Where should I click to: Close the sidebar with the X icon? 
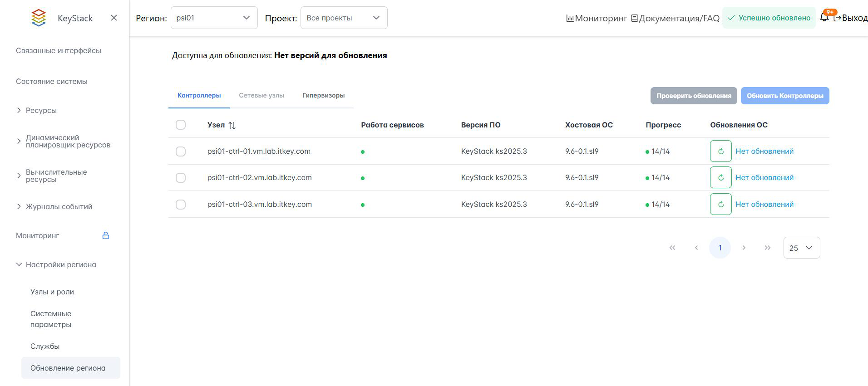tap(114, 18)
